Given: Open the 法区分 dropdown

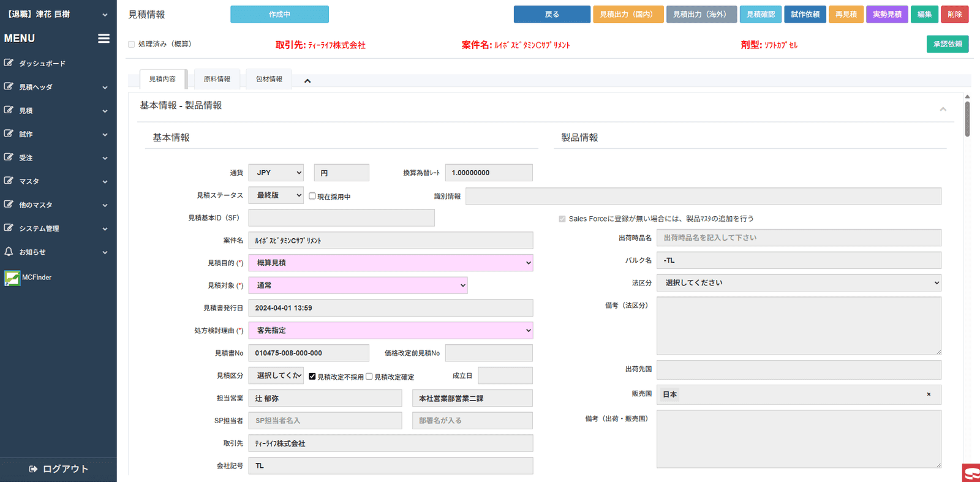Looking at the screenshot, I should [x=799, y=283].
